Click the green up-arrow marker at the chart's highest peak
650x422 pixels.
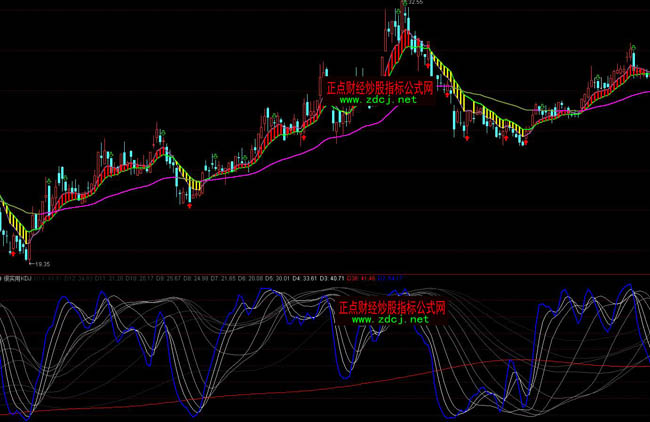point(404,5)
